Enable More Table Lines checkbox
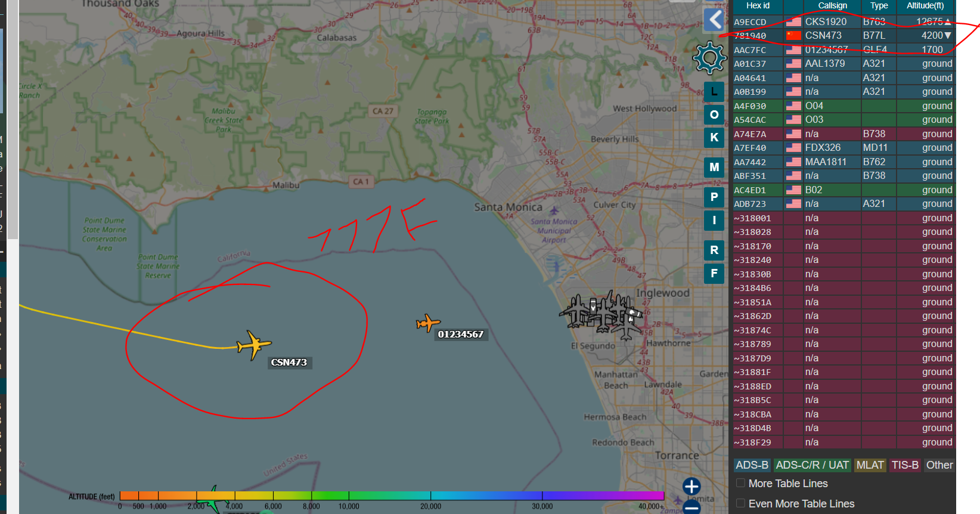 pyautogui.click(x=740, y=483)
